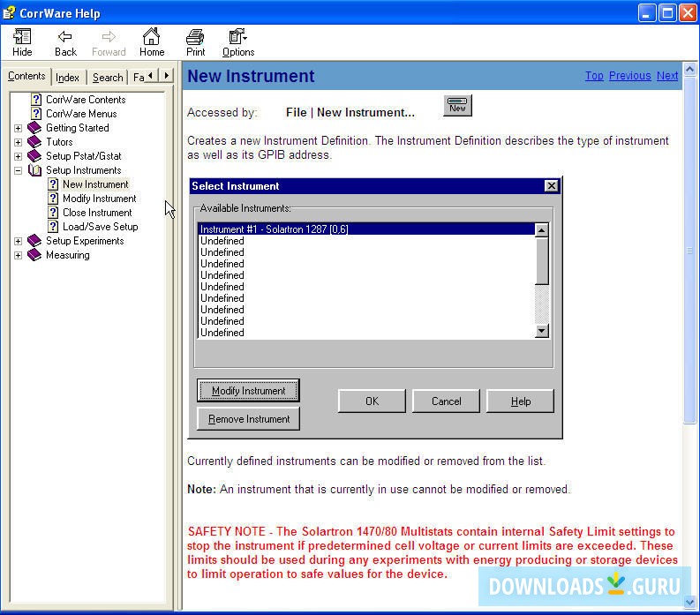
Task: Follow the Top link
Action: click(594, 75)
